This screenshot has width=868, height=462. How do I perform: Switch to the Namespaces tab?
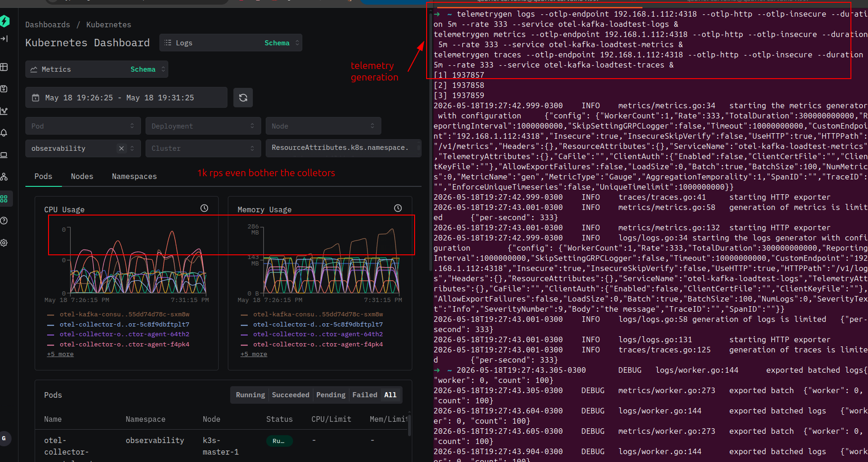[x=134, y=176]
